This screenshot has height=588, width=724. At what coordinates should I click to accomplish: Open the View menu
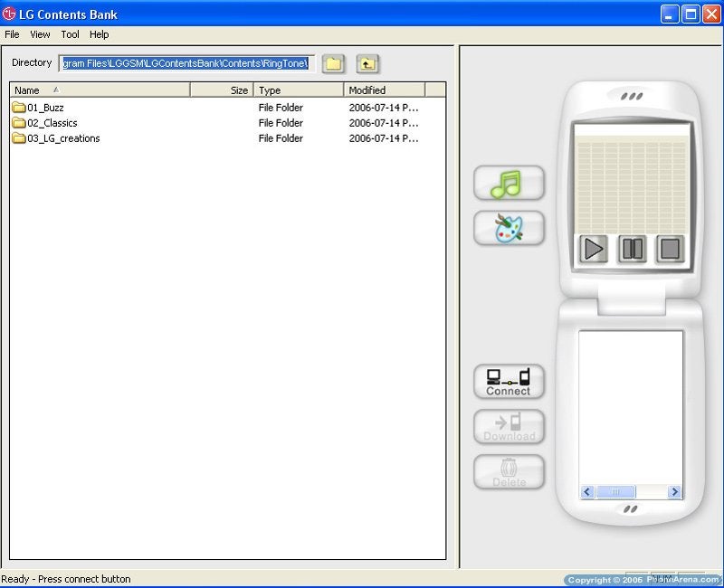(40, 34)
